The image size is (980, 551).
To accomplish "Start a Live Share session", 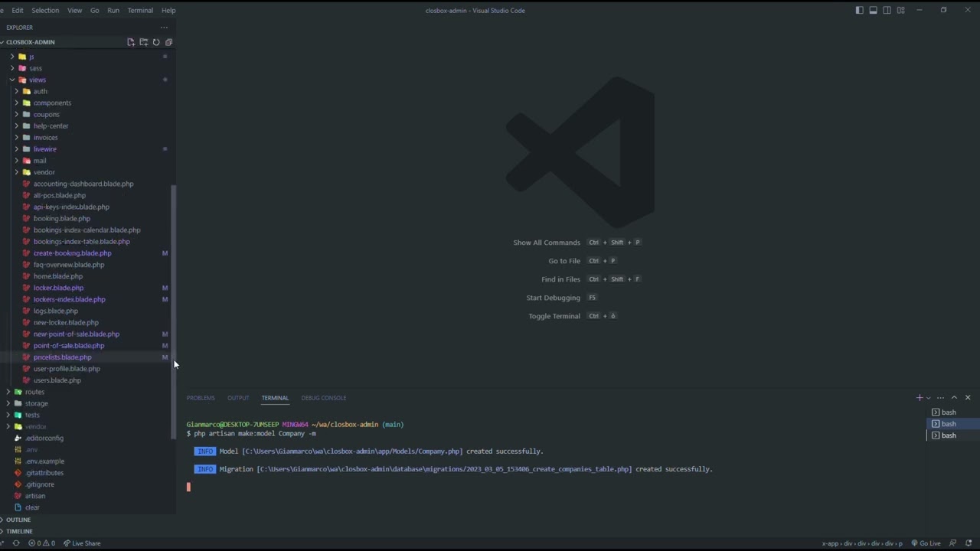I will point(82,543).
